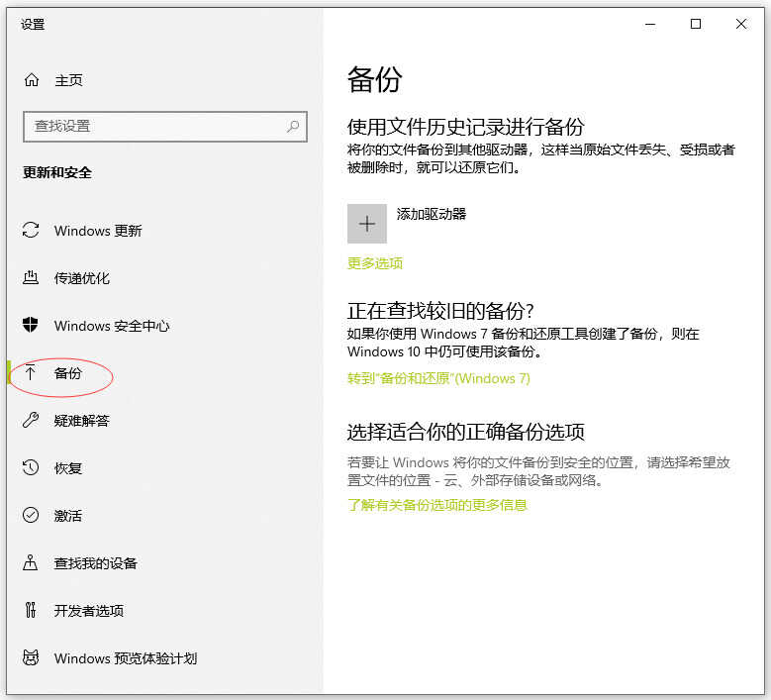Select 备份 in the sidebar
Screen dimensions: 771x700
pyautogui.click(x=68, y=373)
